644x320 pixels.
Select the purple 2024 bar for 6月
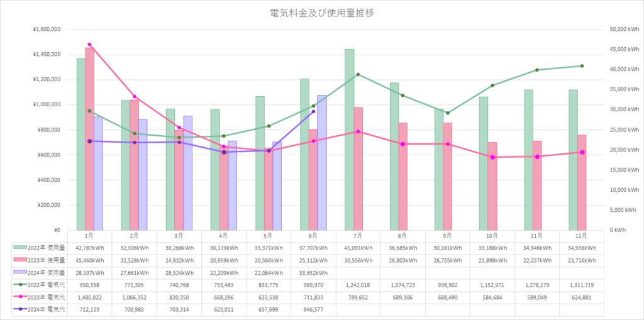[x=322, y=162]
